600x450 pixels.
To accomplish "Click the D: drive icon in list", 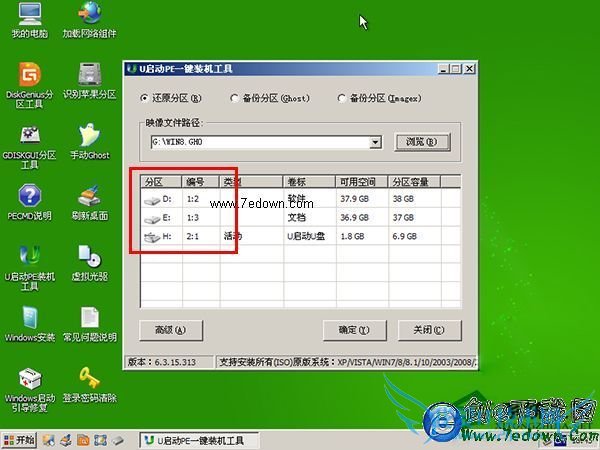I will (x=152, y=200).
